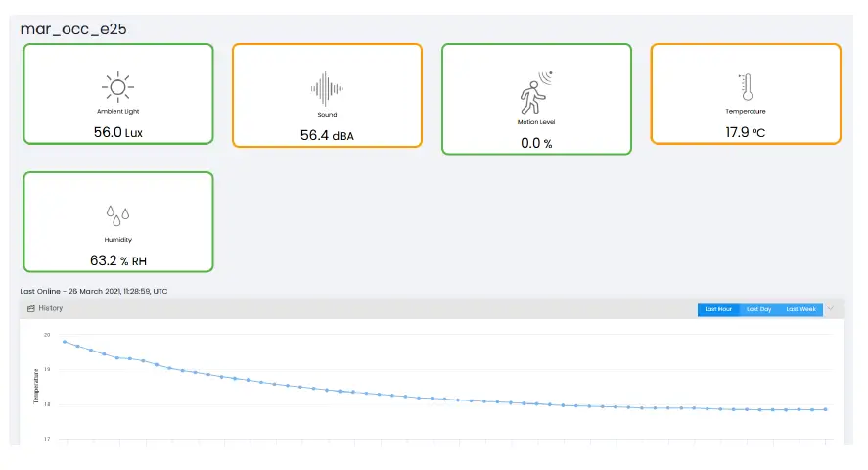Switch history to Last Week

tap(800, 309)
